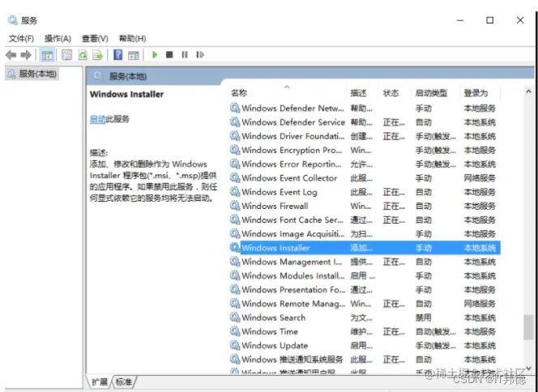
Task: Click gear icon of Windows Defender Service
Action: 235,122
